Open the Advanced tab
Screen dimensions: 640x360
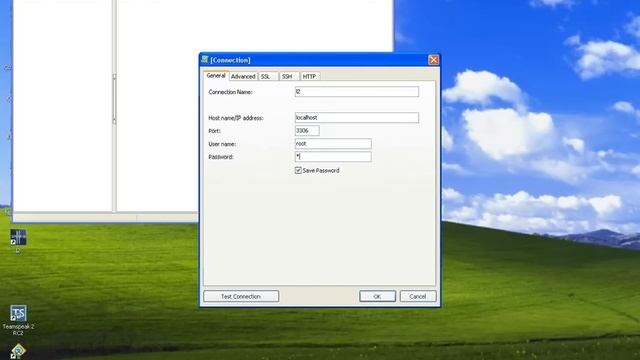click(243, 76)
